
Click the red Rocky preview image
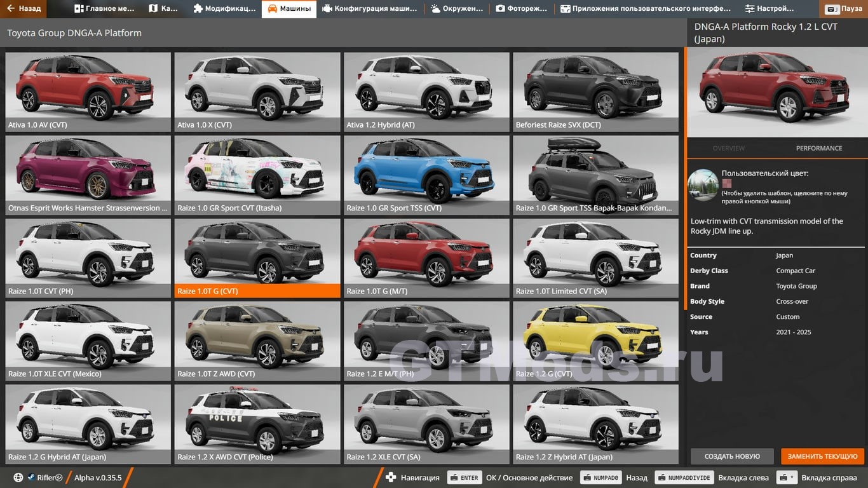777,92
